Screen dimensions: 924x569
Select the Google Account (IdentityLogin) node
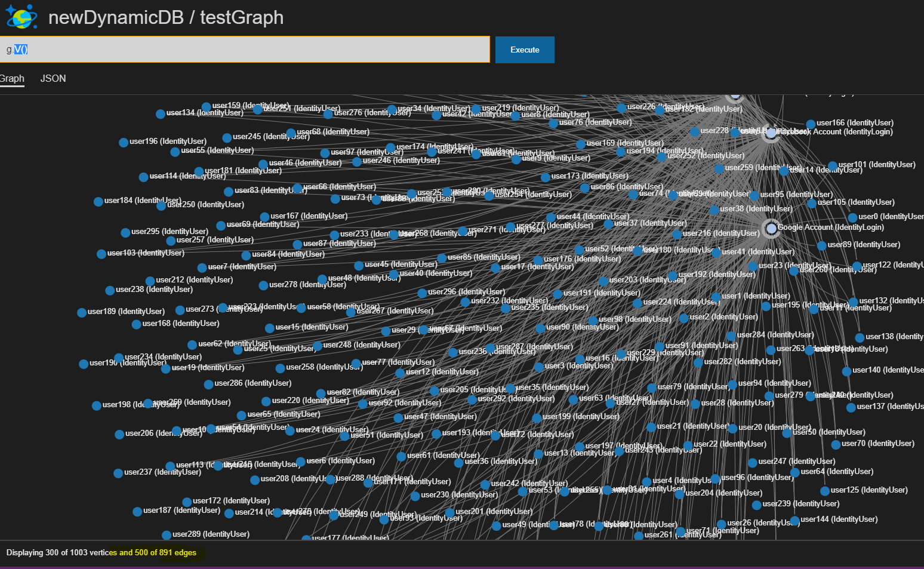(771, 227)
